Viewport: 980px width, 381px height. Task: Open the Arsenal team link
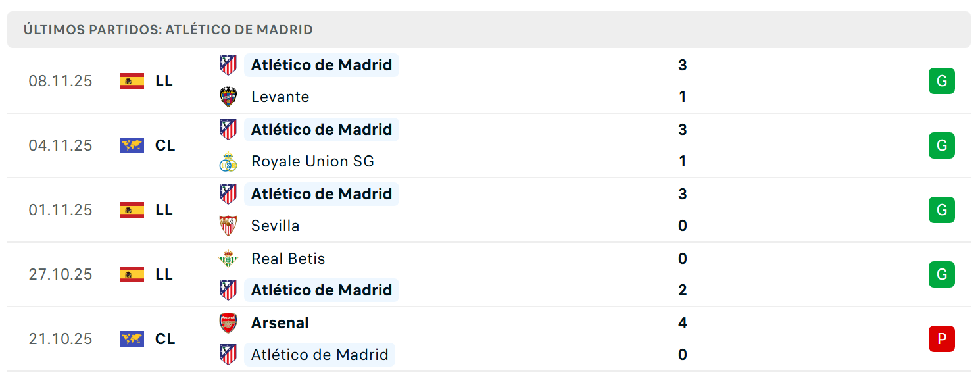click(x=280, y=323)
